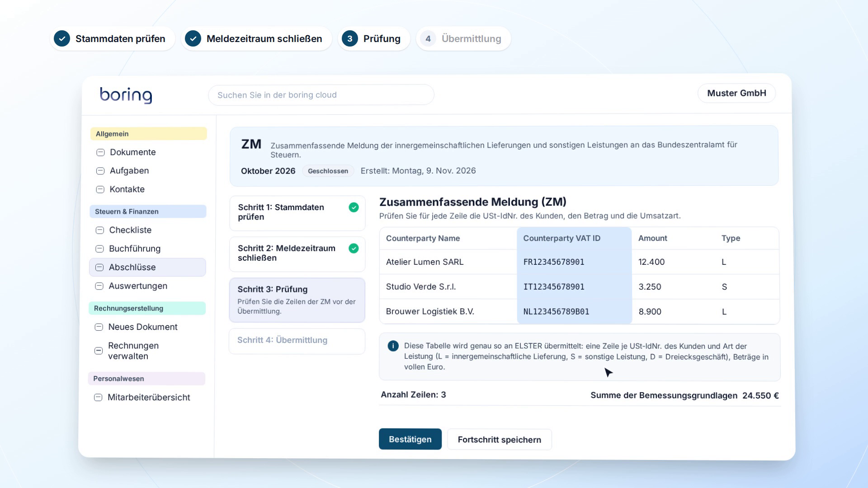
Task: Go to the Prüfung step in top stepper
Action: (374, 38)
